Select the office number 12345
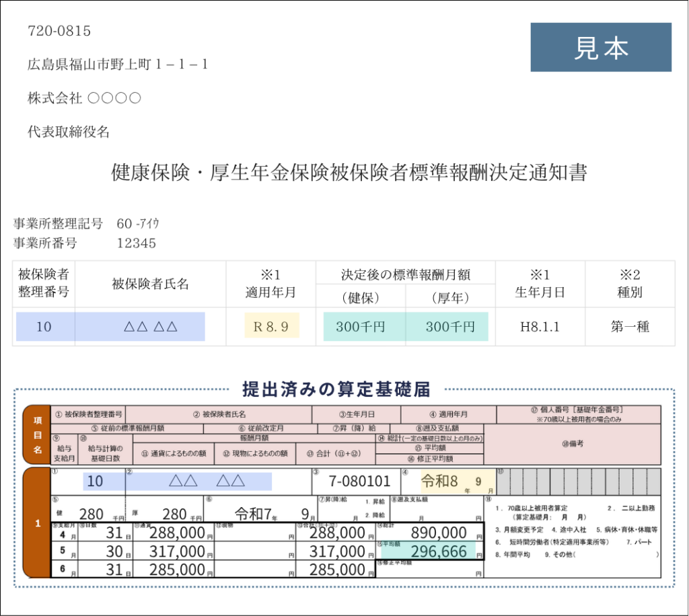Viewport: 689px width, 616px height. click(x=136, y=243)
